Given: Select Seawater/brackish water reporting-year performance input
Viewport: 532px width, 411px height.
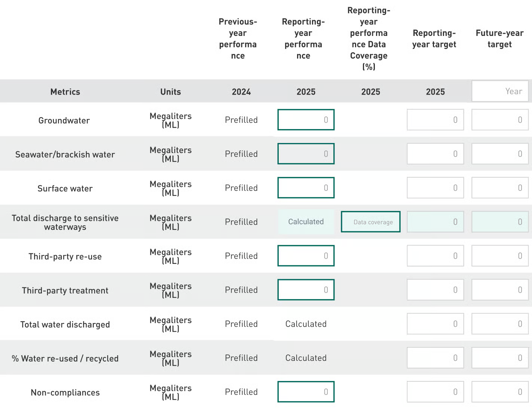Looking at the screenshot, I should click(306, 154).
